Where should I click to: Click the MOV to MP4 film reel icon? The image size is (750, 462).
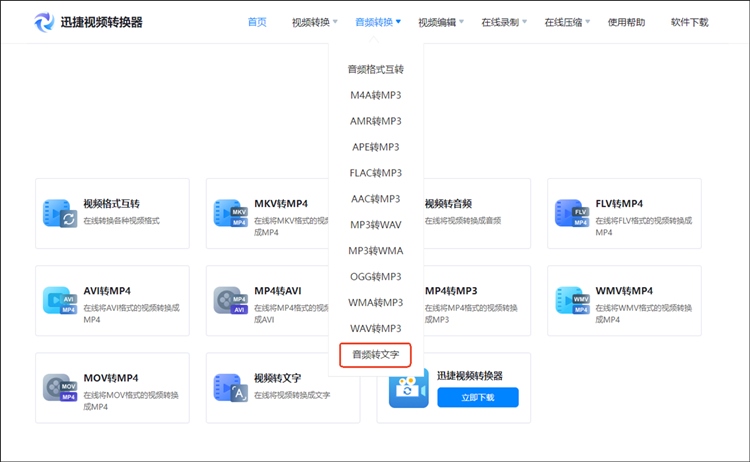pos(60,387)
